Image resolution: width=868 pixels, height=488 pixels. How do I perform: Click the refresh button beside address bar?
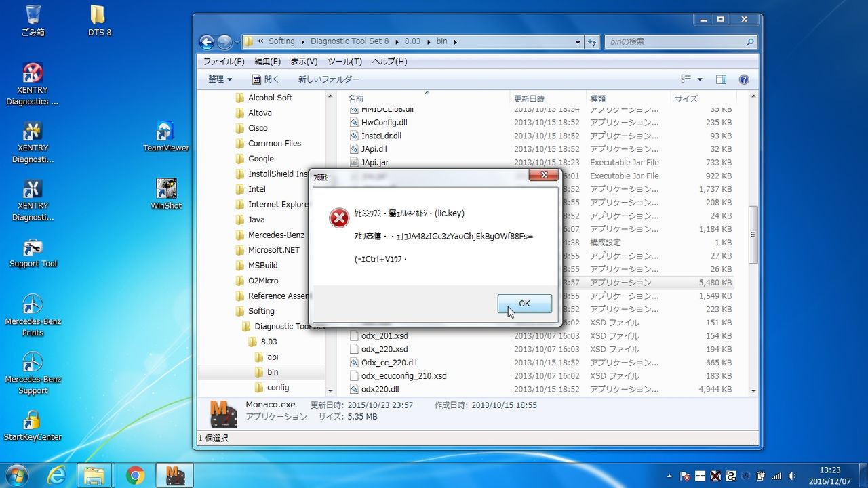coord(593,41)
